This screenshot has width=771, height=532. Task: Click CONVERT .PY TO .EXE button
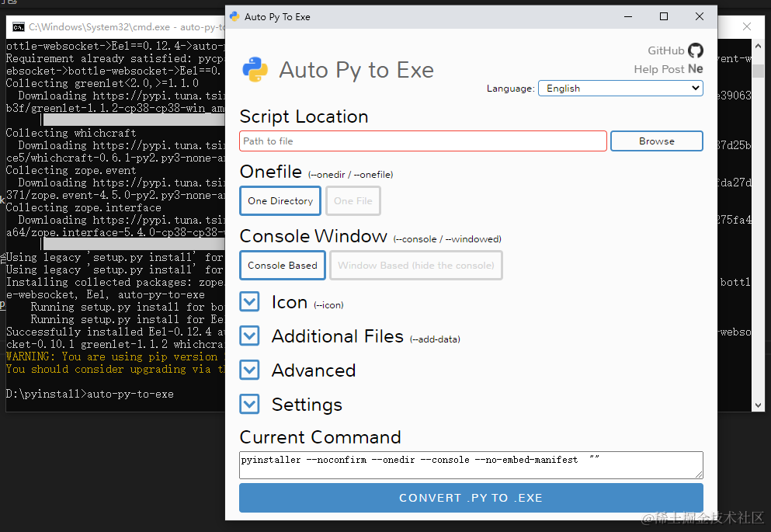[471, 498]
